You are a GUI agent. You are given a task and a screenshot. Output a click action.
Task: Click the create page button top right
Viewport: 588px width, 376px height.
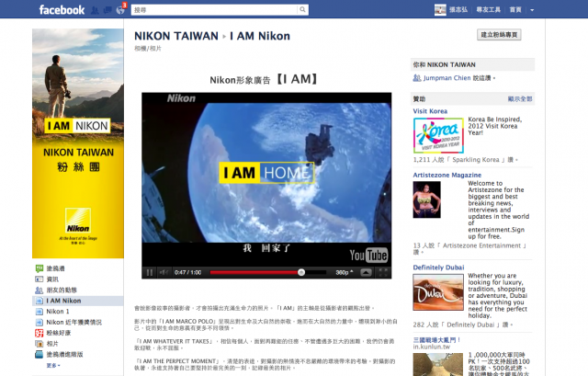499,35
